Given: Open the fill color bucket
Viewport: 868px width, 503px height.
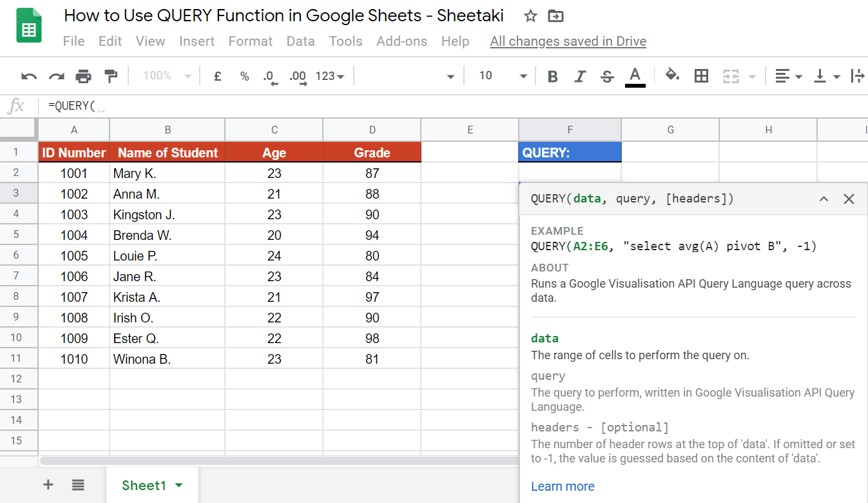Looking at the screenshot, I should click(x=673, y=75).
